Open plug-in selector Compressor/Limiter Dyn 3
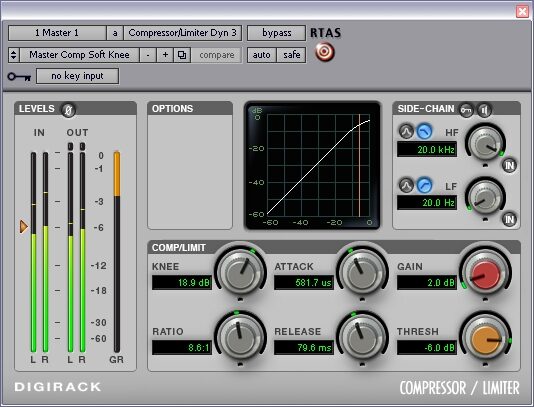The image size is (534, 407). tap(183, 33)
